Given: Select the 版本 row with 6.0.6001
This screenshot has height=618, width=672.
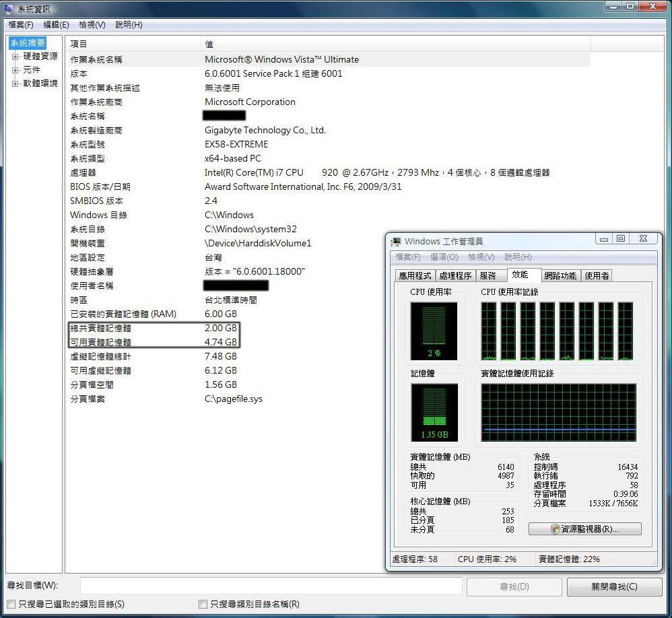Looking at the screenshot, I should (329, 73).
